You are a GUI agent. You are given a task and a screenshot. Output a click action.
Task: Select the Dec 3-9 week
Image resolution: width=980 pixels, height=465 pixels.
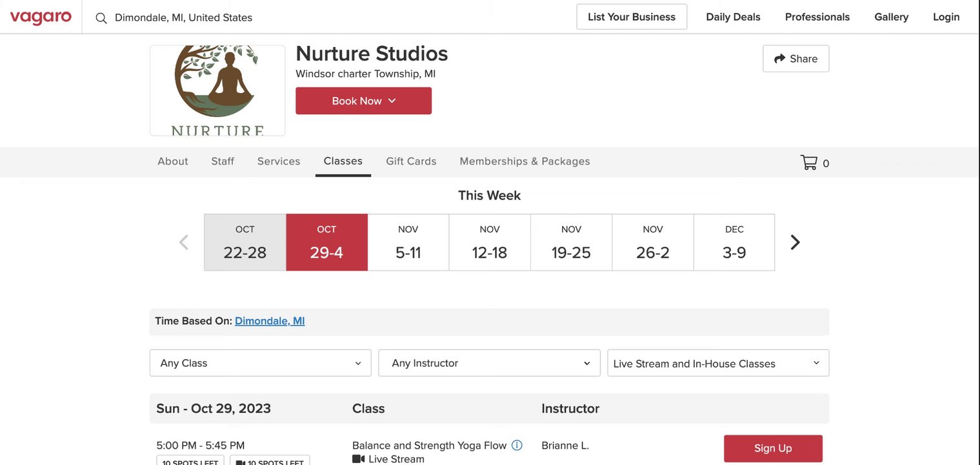734,242
